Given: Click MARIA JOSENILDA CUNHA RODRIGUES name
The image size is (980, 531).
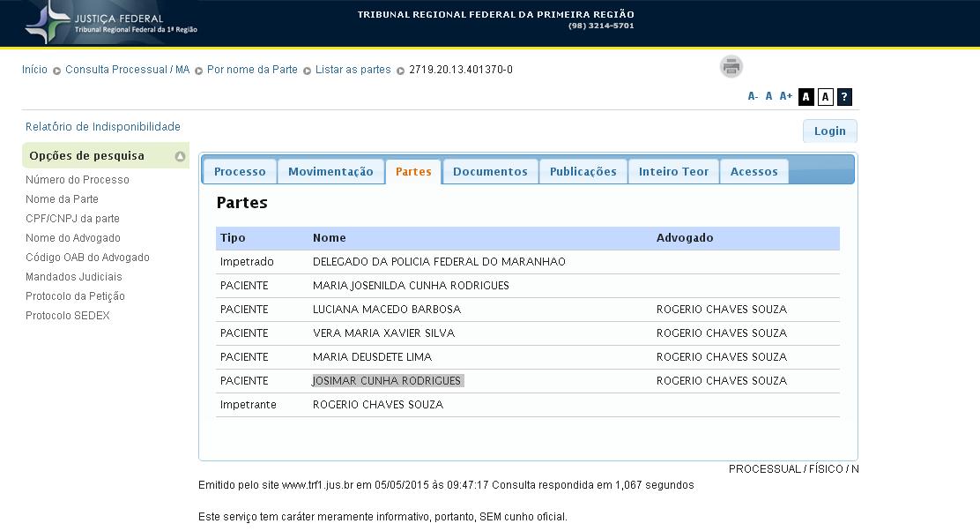Looking at the screenshot, I should coord(411,285).
